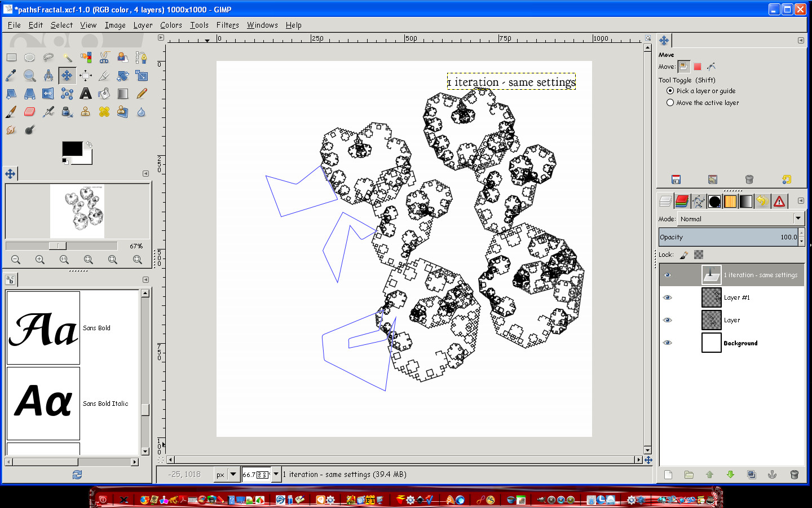Select the Ink tool
Viewport: 812px width, 508px height.
click(67, 112)
